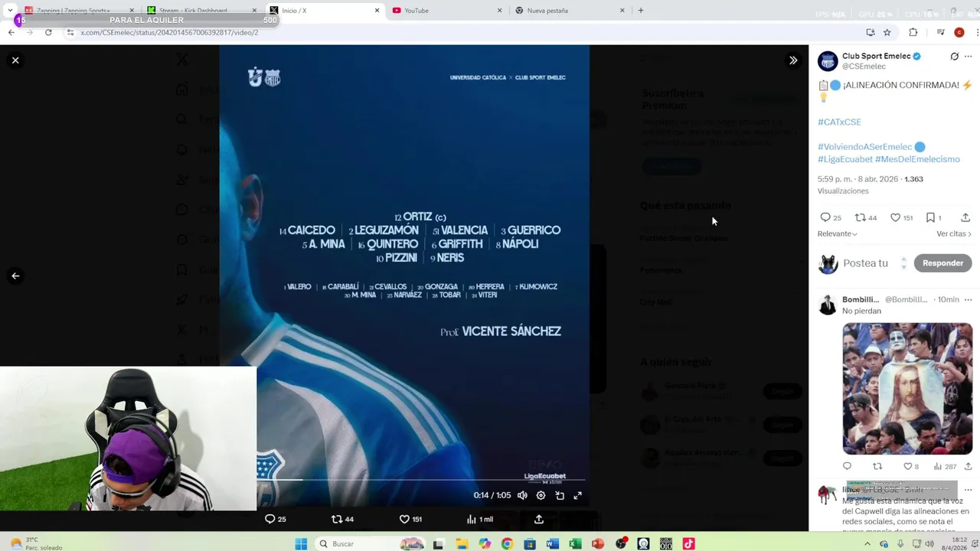Viewport: 980px width, 551px height.
Task: Open Club Sport Emelec profile avatar
Action: pos(828,61)
